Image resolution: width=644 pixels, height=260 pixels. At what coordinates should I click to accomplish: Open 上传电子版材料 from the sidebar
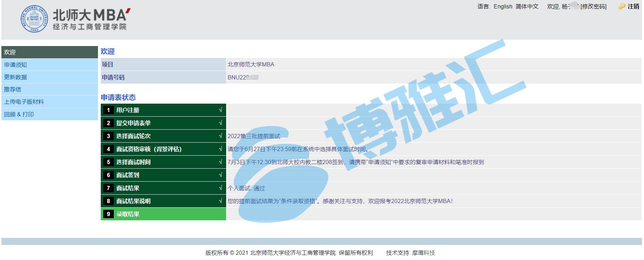point(50,102)
